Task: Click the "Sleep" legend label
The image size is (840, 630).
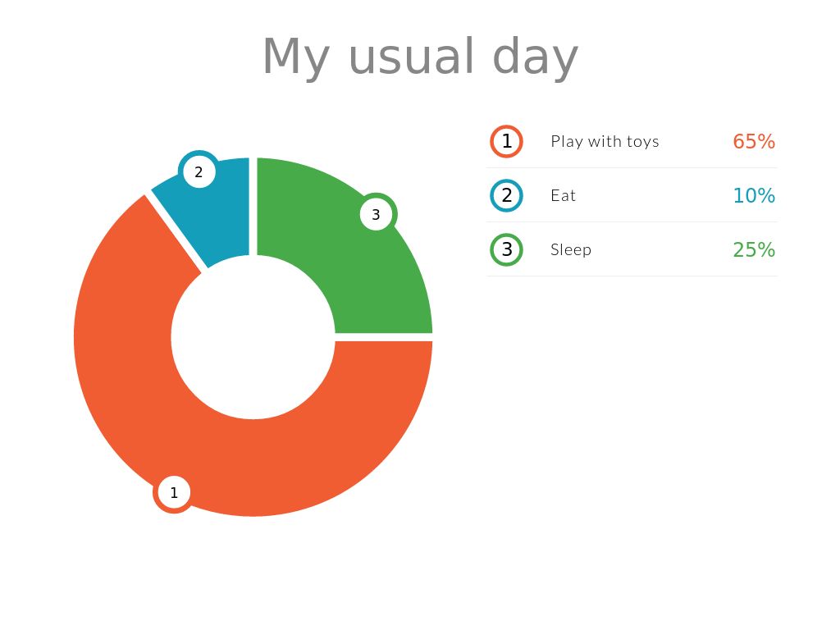Action: click(x=571, y=249)
